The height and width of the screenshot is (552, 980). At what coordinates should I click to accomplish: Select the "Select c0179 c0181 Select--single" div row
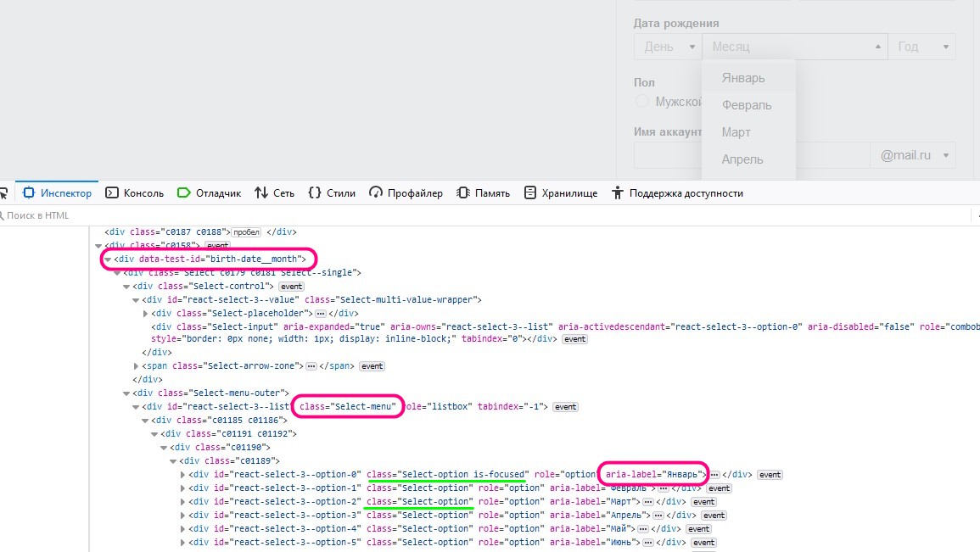point(242,273)
